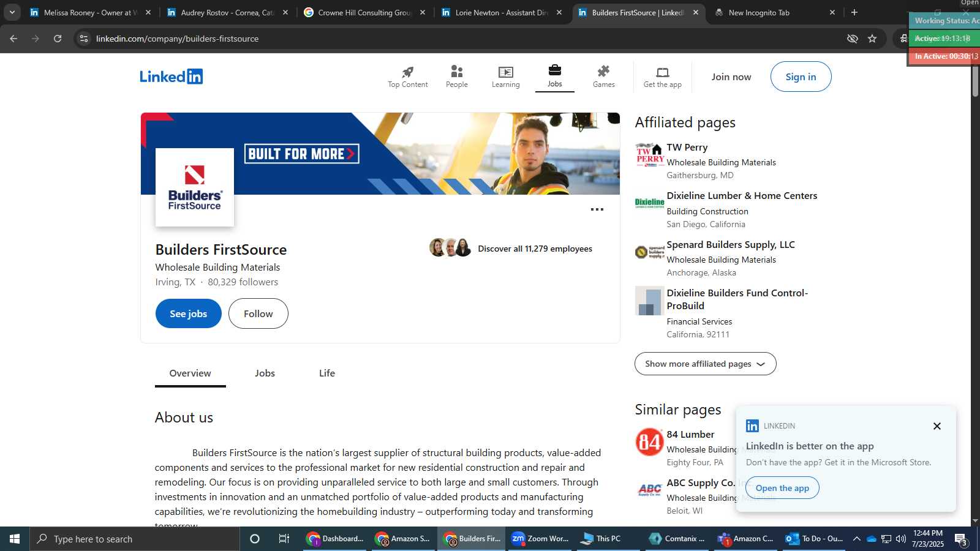This screenshot has height=551, width=980.
Task: Open the tab search dropdown arrow
Action: (12, 12)
